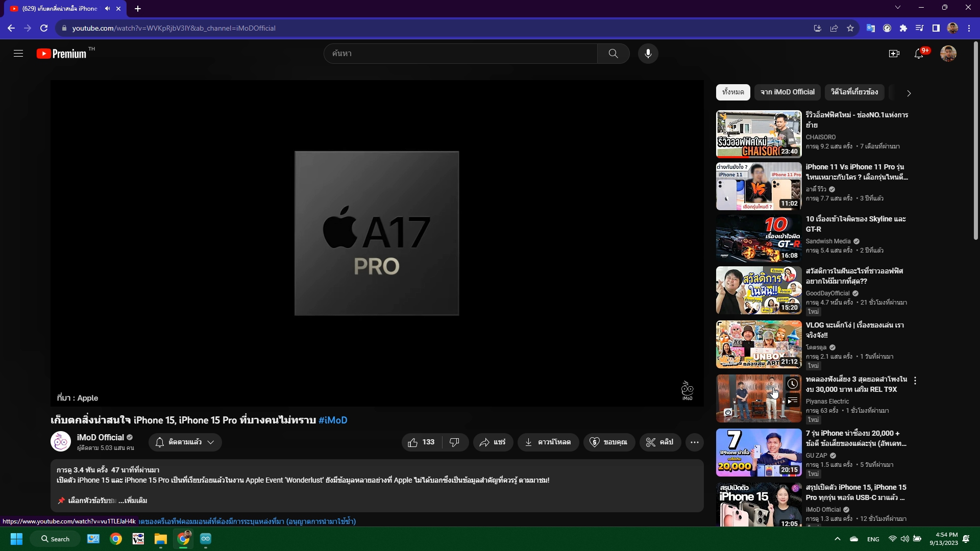Download the video via ดาวน์โหลด button
This screenshot has width=980, height=551.
point(548,442)
